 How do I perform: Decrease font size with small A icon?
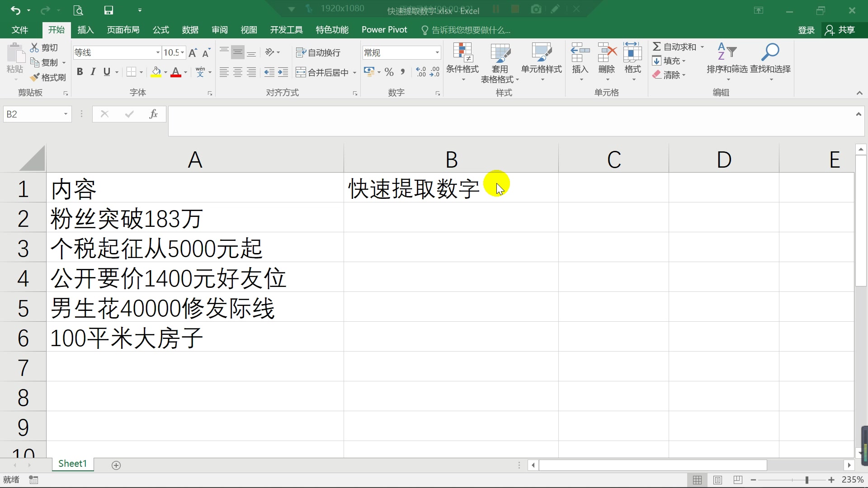(x=206, y=53)
